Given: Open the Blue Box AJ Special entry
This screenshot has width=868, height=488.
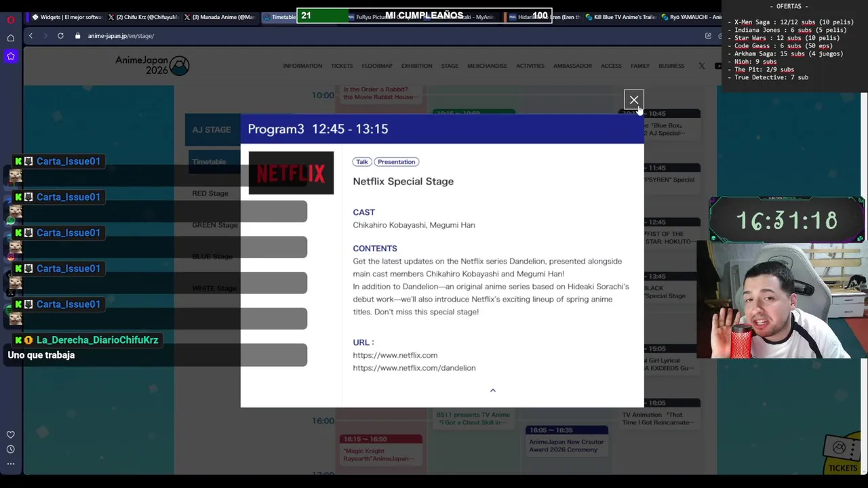Looking at the screenshot, I should click(672, 125).
